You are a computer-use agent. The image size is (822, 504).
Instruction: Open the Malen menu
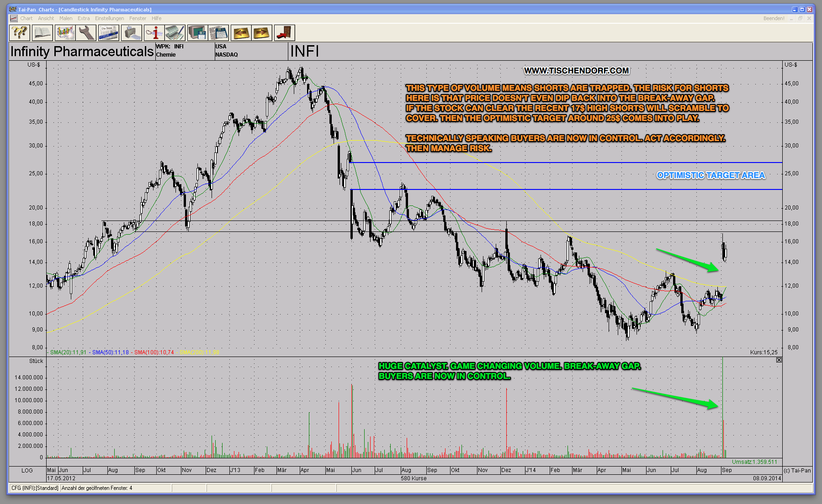[x=66, y=18]
